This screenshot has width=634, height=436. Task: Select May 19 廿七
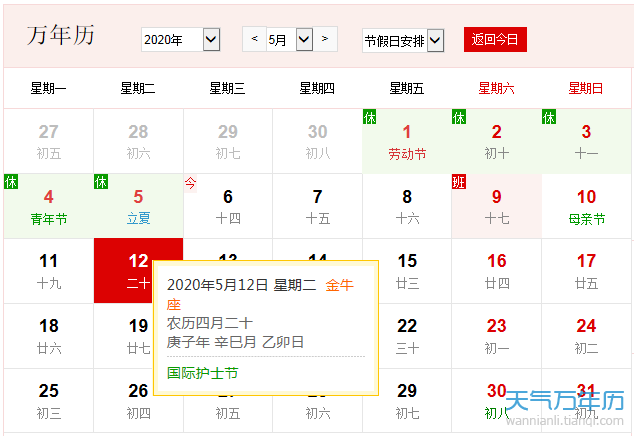(123, 336)
